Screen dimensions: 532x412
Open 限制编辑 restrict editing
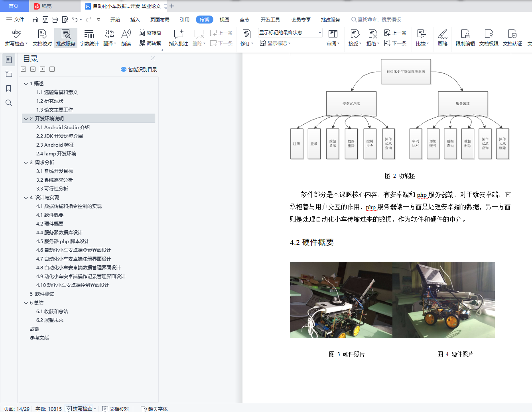click(465, 38)
